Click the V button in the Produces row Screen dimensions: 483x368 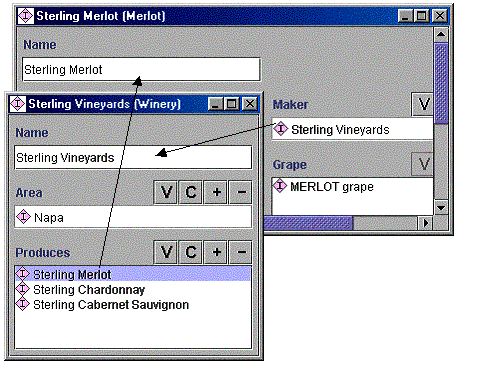tap(166, 252)
